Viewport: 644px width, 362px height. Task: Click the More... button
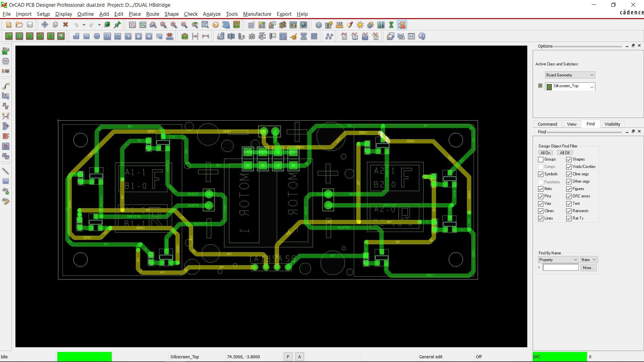(588, 268)
